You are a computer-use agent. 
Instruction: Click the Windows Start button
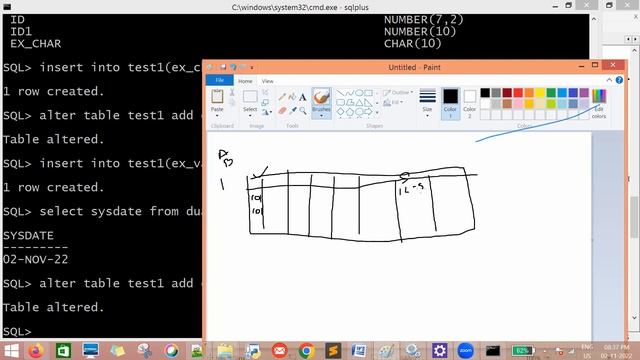[x=11, y=351]
